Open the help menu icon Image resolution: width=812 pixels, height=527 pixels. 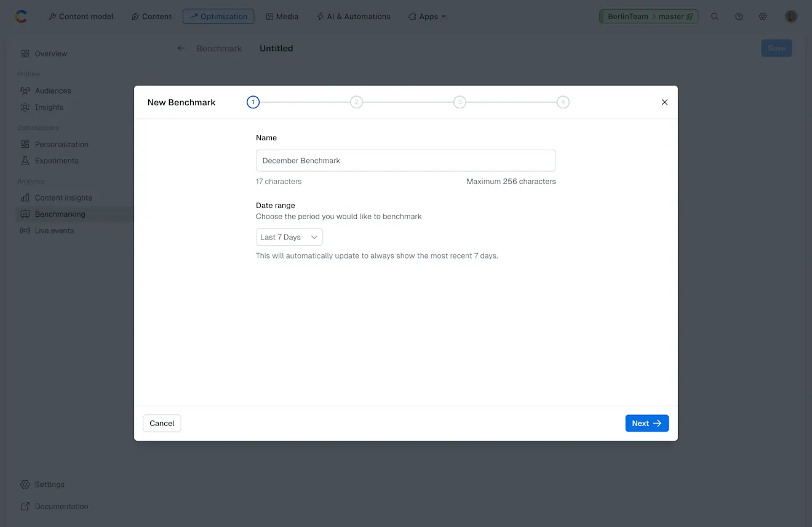click(x=739, y=16)
